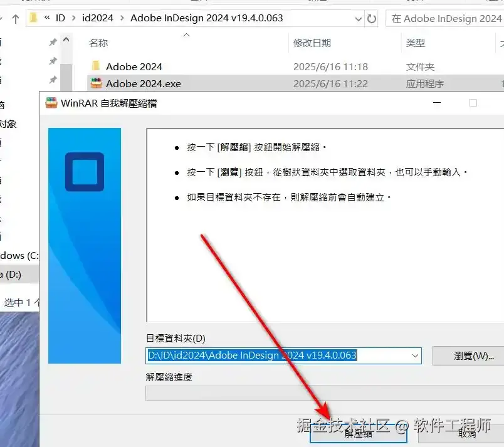Click the 2025/6/16 11:22 date cell
Image resolution: width=504 pixels, height=447 pixels.
tap(330, 83)
